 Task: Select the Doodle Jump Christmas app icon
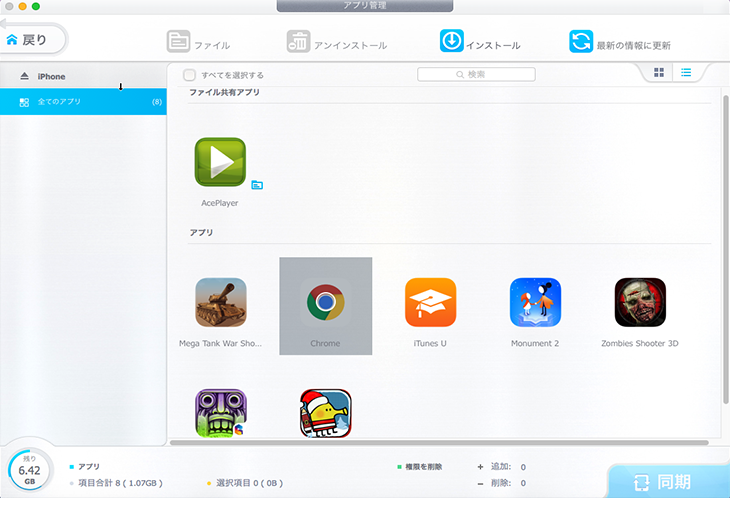[x=325, y=414]
